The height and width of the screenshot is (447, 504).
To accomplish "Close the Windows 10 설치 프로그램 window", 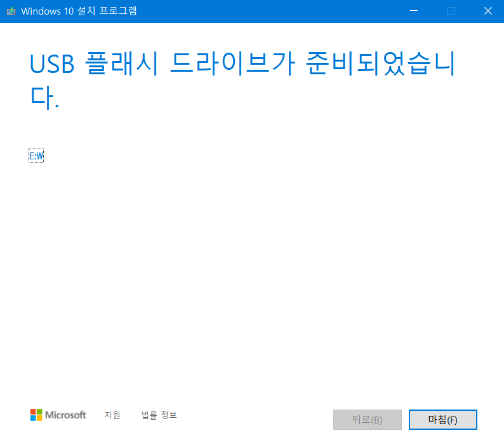I will tap(488, 11).
